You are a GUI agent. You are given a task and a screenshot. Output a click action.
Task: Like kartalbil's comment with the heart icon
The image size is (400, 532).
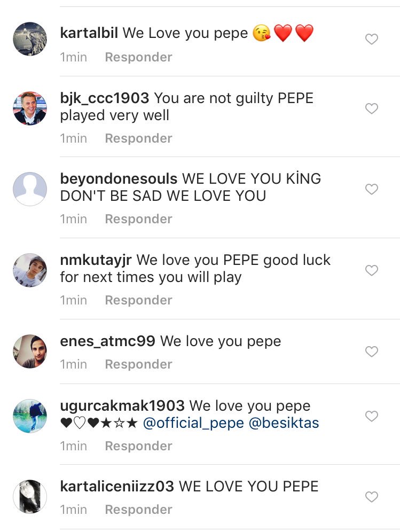pos(371,39)
